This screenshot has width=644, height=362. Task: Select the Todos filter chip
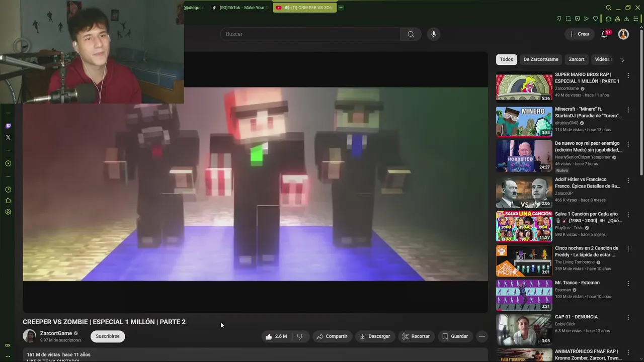click(x=507, y=59)
